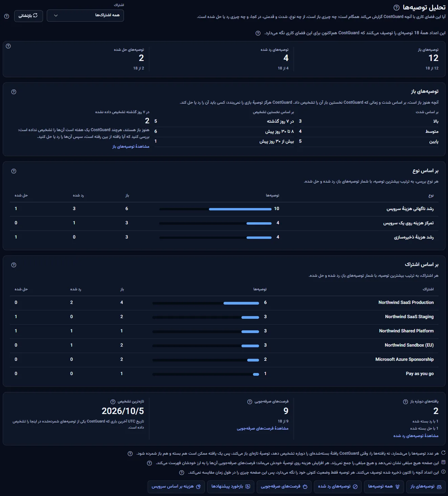448x496 pixels.
Task: Open help icon in the توصیه‌های حل شده summary card
Action: [8, 46]
